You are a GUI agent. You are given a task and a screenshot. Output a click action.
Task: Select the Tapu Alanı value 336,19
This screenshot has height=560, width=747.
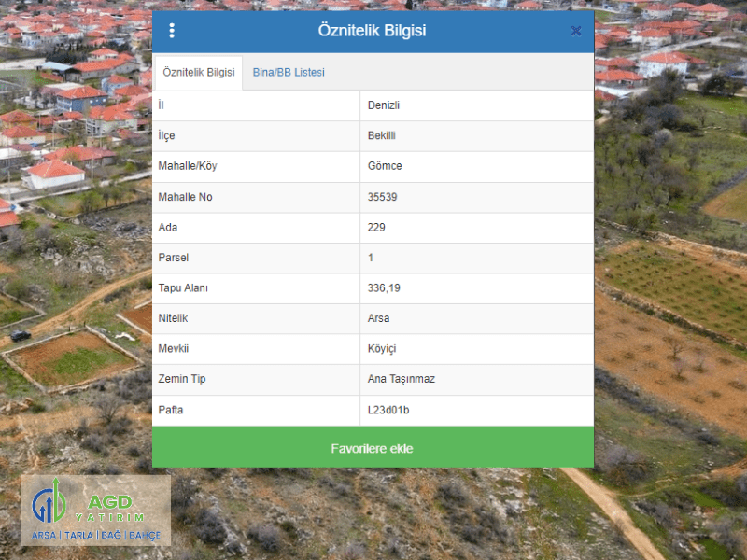[x=385, y=288]
